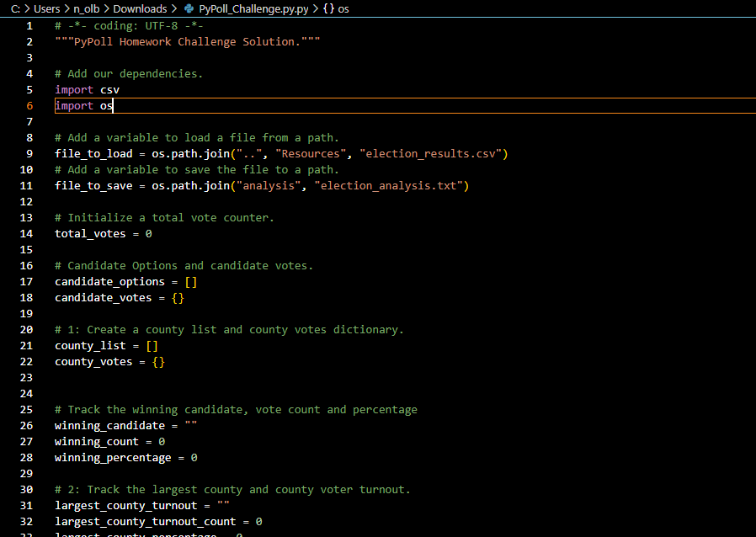Click the 'winning_candidate' variable
The image size is (756, 537).
point(109,426)
